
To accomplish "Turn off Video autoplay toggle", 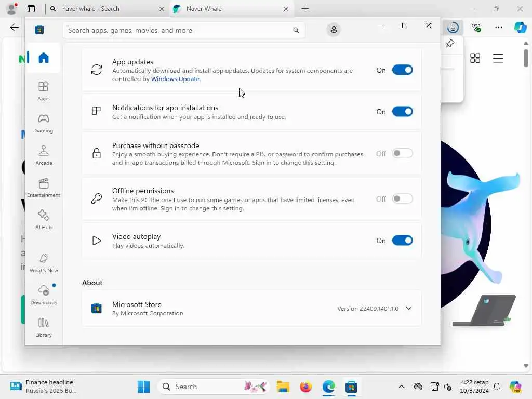I will click(403, 241).
